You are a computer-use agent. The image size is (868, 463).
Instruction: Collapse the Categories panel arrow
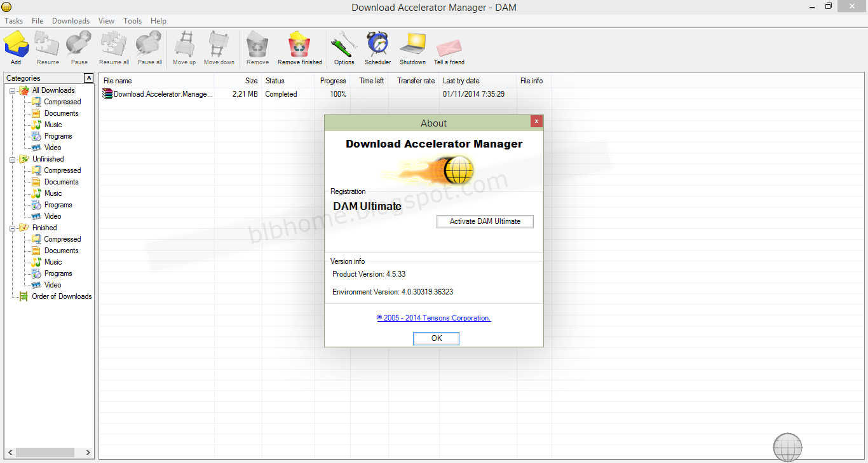pyautogui.click(x=88, y=78)
